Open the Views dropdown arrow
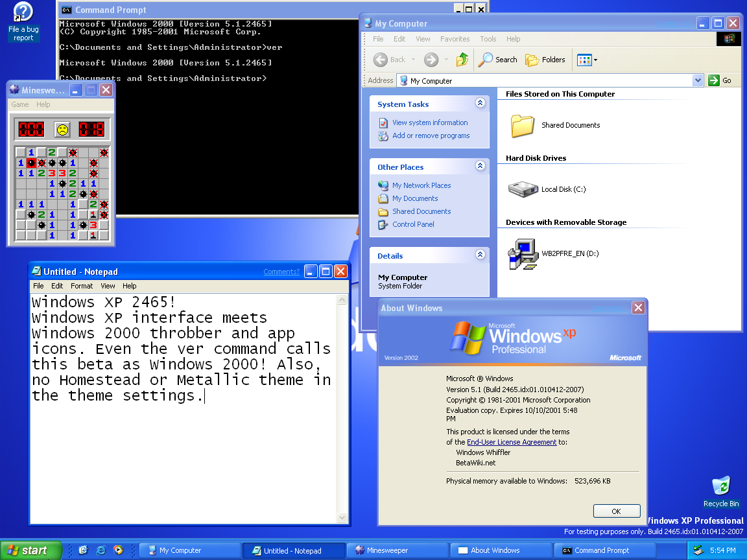 click(x=595, y=60)
